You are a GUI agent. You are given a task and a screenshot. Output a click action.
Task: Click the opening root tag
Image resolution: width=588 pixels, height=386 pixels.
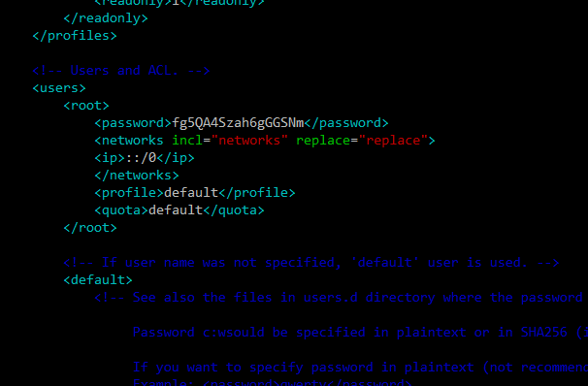(x=86, y=106)
